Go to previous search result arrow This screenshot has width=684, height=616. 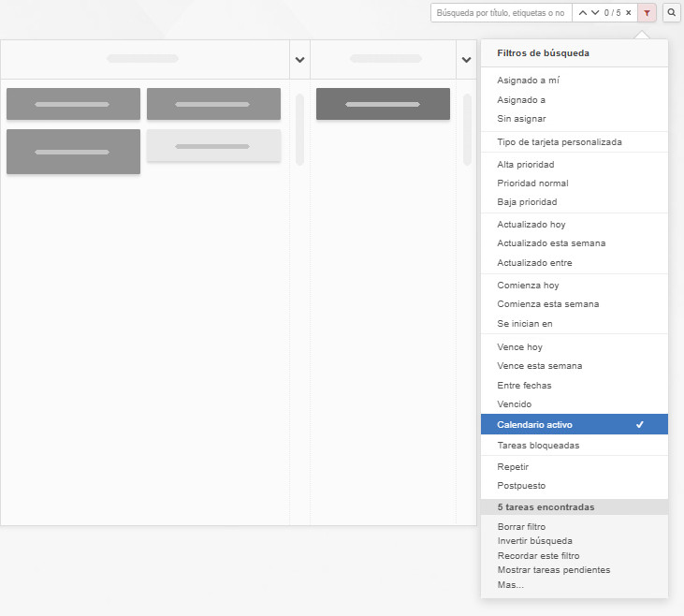point(582,13)
